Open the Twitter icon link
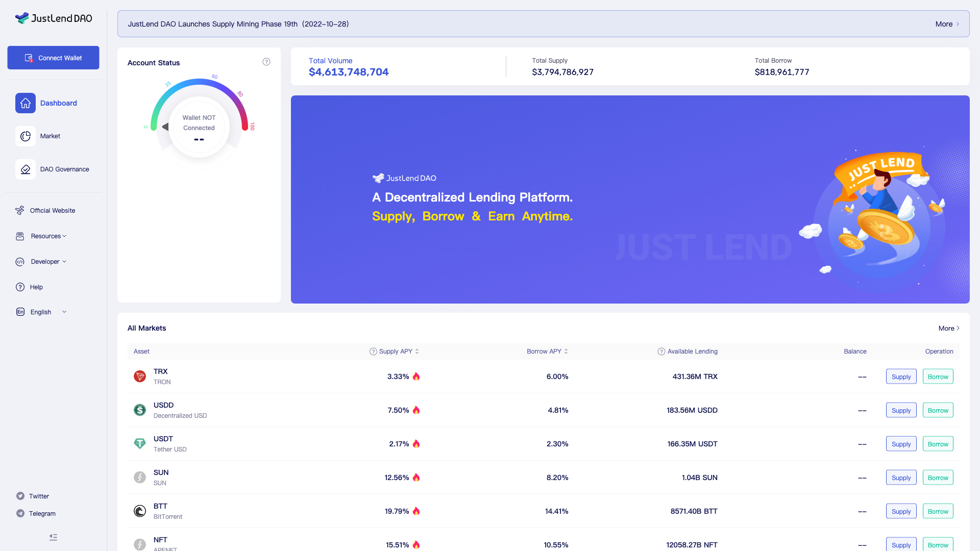 [20, 496]
